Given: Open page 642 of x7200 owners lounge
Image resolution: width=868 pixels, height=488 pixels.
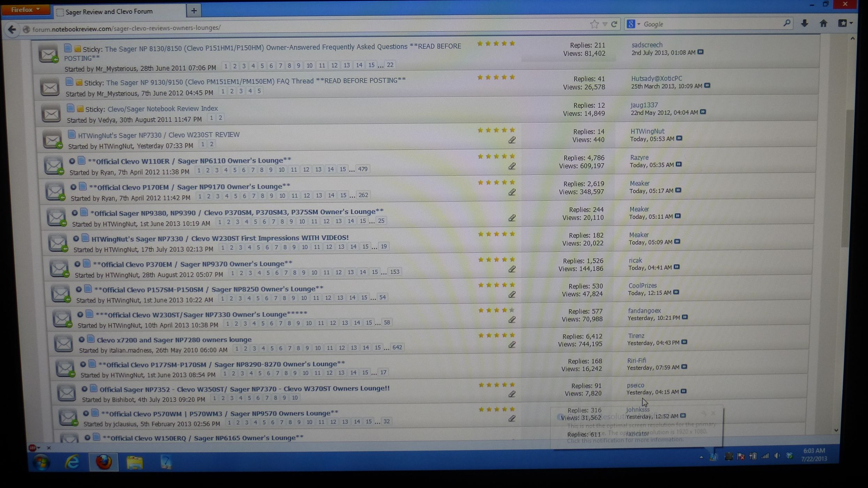Looking at the screenshot, I should [x=397, y=347].
